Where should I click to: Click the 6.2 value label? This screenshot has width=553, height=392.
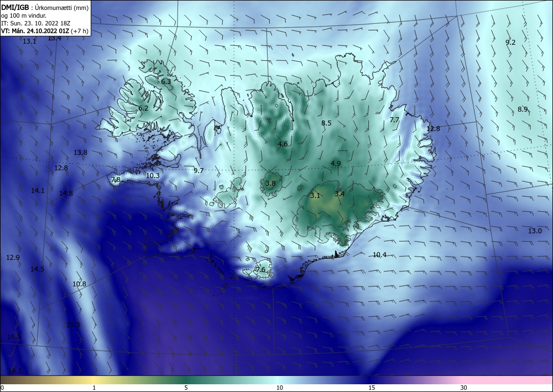pos(143,108)
